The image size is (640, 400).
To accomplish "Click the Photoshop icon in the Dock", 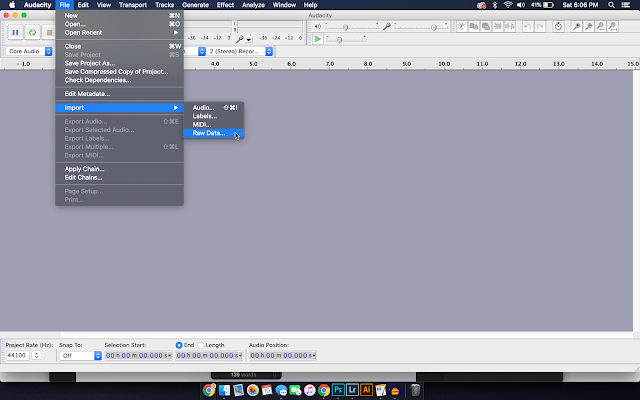I will (338, 390).
